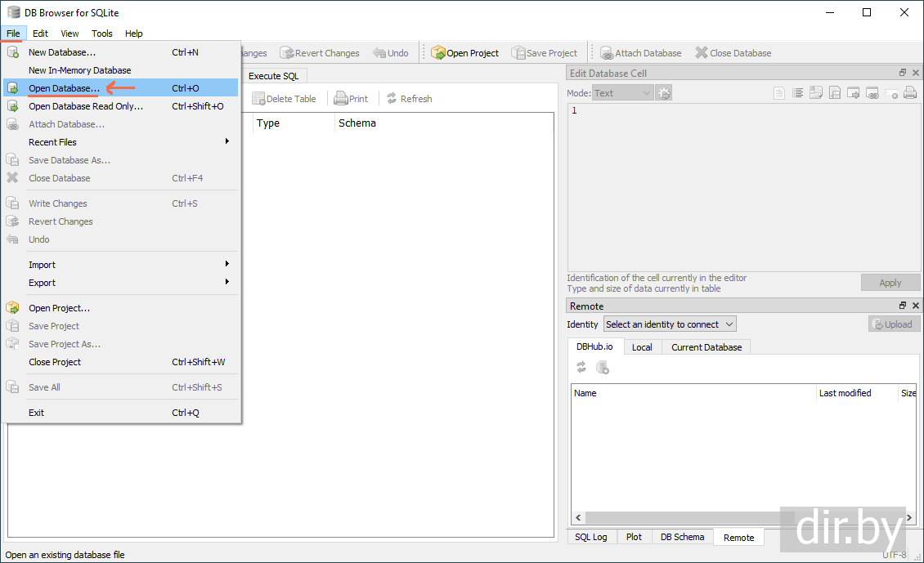Click the auto-format gear icon beside Mode
The image size is (924, 563).
[x=663, y=93]
